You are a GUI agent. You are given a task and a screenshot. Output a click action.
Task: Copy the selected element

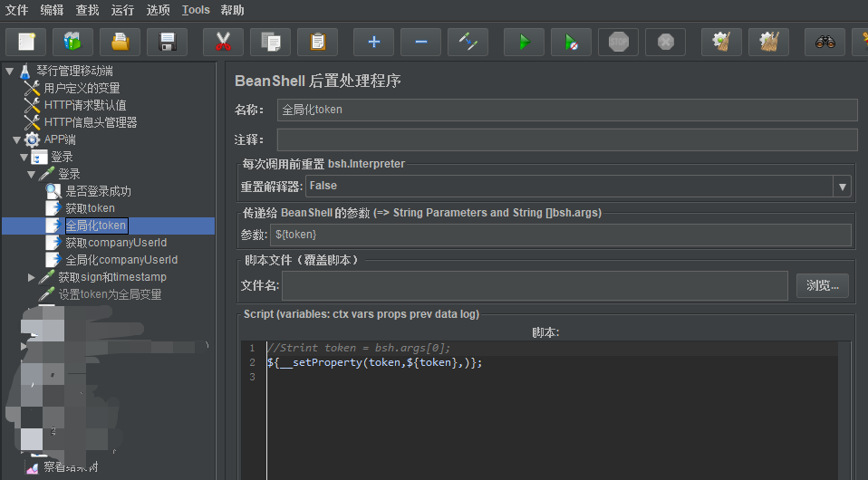[x=271, y=42]
